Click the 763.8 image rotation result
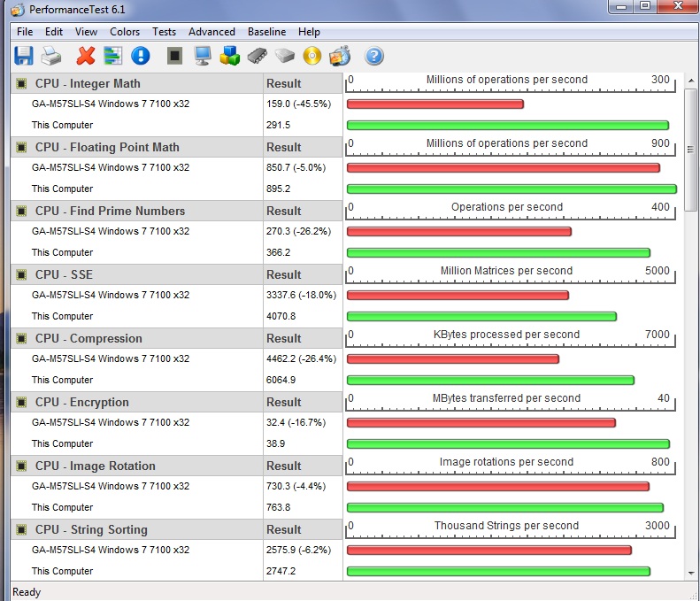This screenshot has width=700, height=601. 278,508
